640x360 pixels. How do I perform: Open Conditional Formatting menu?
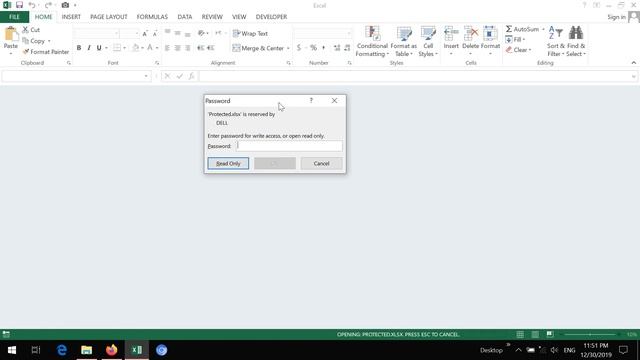(x=372, y=42)
